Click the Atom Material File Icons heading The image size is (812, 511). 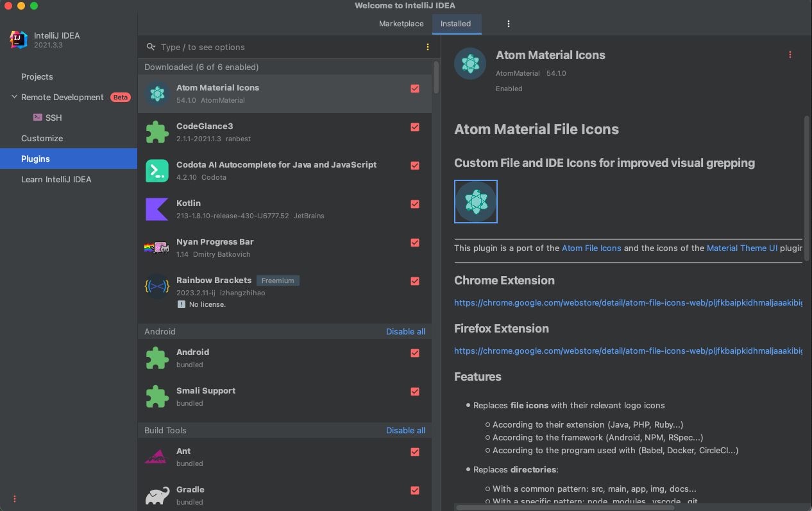tap(537, 129)
